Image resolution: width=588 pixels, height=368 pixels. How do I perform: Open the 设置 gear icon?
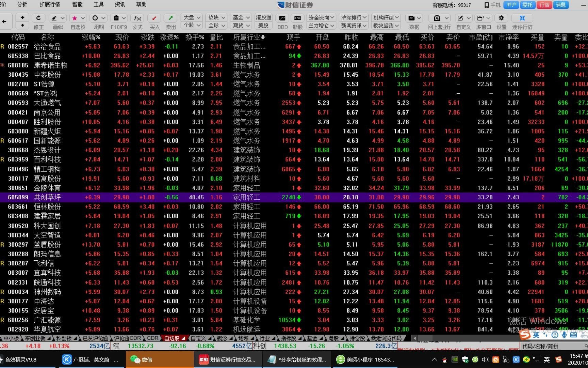tap(501, 18)
